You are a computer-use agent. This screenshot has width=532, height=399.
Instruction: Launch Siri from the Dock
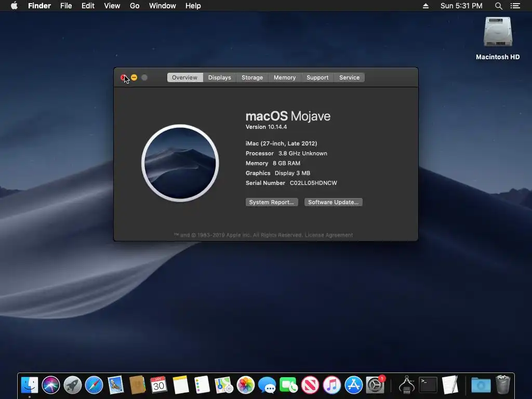click(x=51, y=385)
